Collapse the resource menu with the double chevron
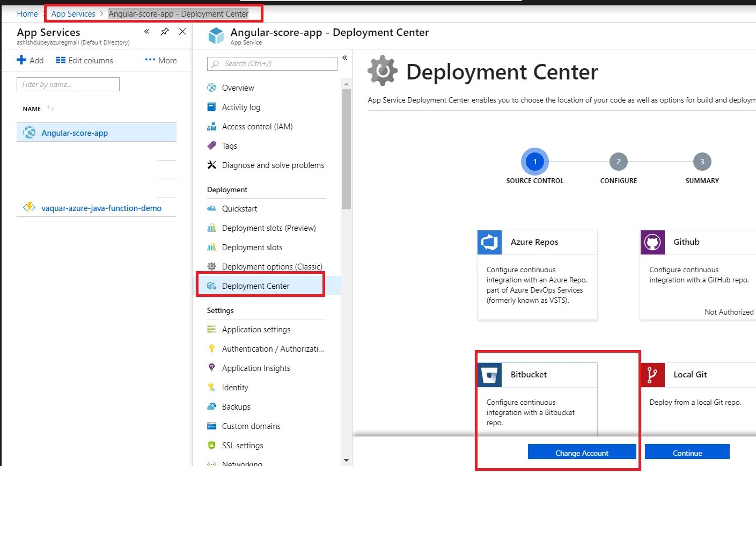 tap(345, 57)
